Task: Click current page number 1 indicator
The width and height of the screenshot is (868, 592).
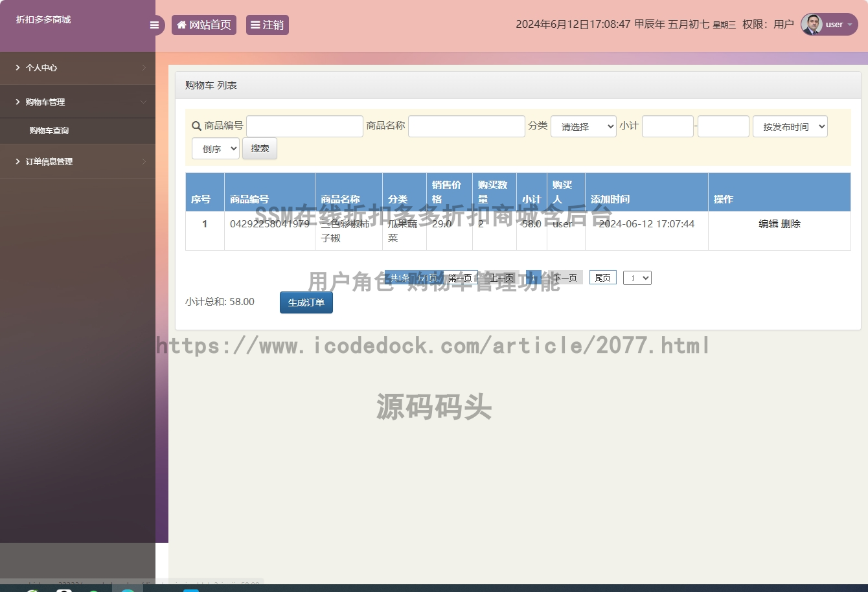Action: click(533, 278)
